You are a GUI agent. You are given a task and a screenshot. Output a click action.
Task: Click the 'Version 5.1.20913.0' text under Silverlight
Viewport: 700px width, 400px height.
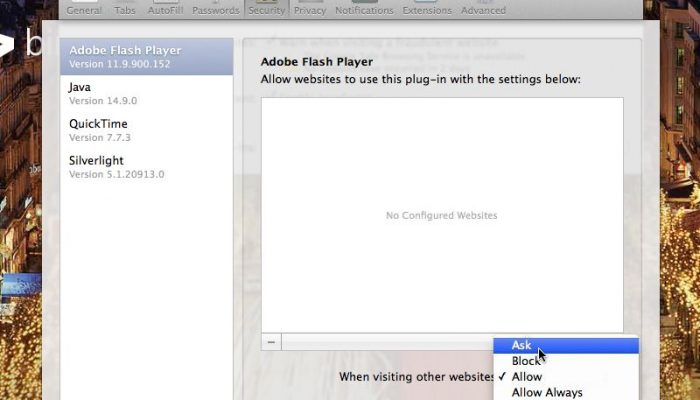pyautogui.click(x=117, y=174)
